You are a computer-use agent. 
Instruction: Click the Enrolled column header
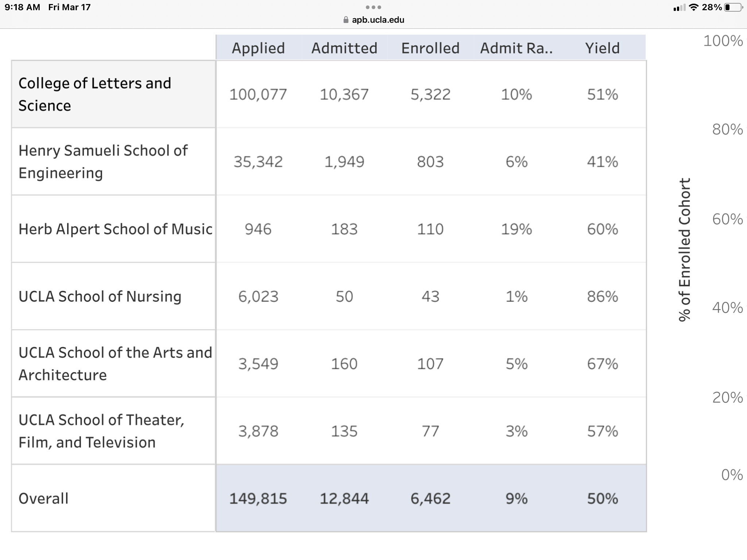click(x=430, y=48)
